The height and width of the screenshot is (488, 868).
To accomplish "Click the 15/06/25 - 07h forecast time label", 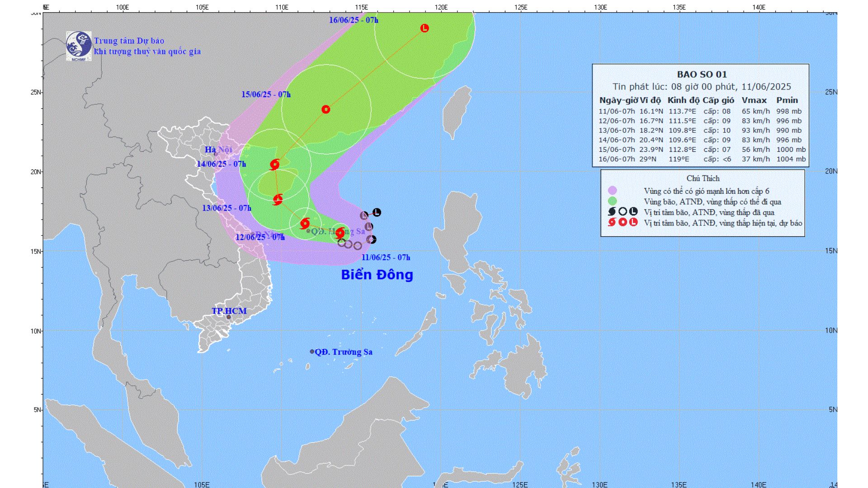I will tap(266, 94).
